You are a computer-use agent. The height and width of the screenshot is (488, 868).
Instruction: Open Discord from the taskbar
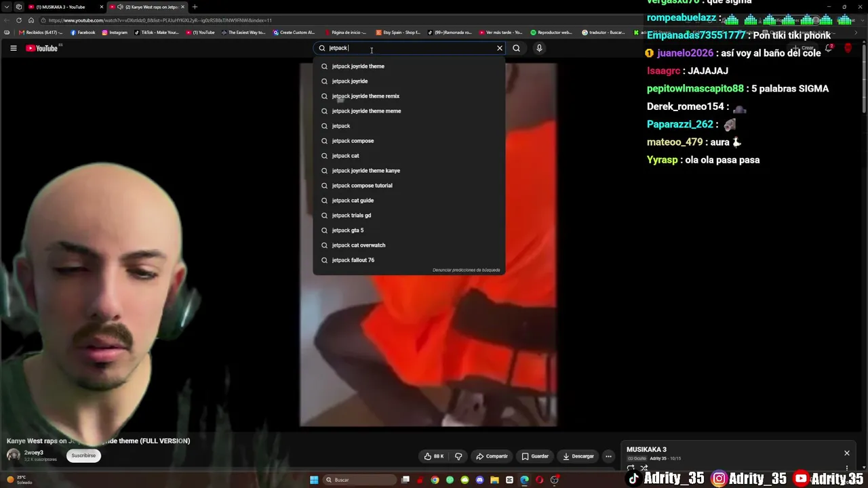[x=479, y=480]
